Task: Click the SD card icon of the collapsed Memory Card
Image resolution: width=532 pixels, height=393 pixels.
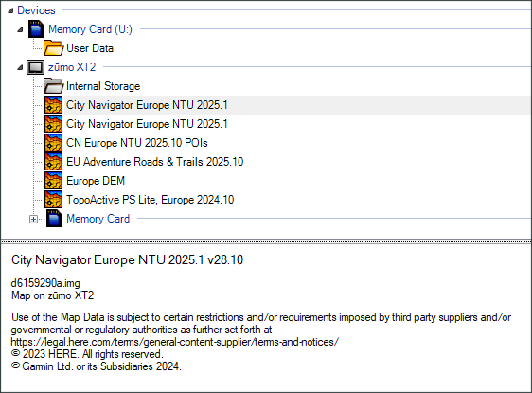Action: point(54,219)
